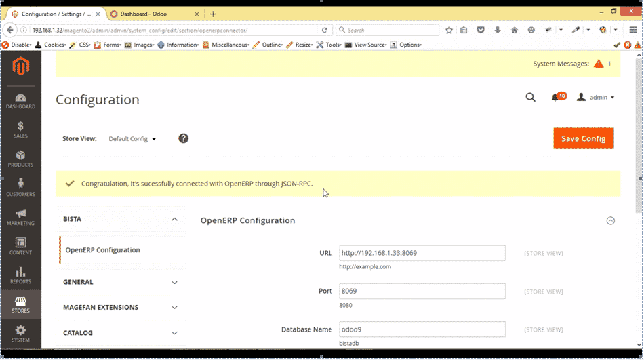Open the Outline web developer menu
This screenshot has height=360, width=644.
(x=268, y=45)
